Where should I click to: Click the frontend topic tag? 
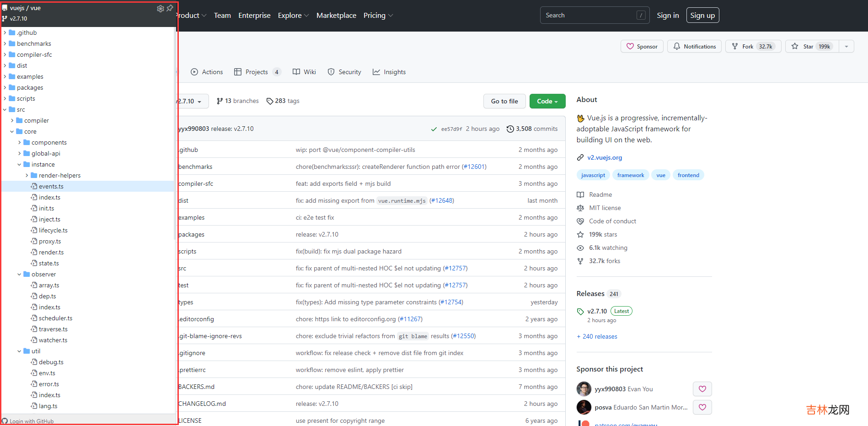click(x=688, y=175)
